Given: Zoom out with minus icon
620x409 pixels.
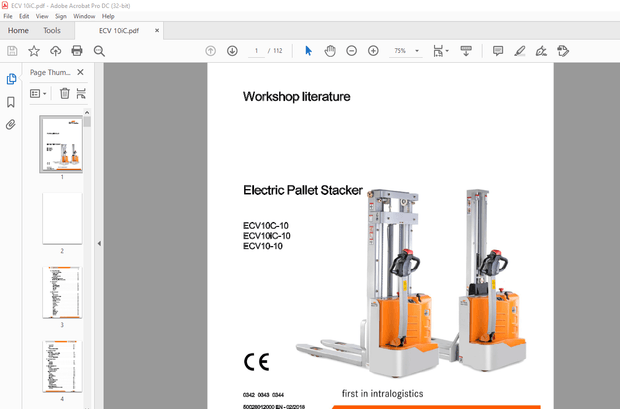Looking at the screenshot, I should [x=351, y=51].
